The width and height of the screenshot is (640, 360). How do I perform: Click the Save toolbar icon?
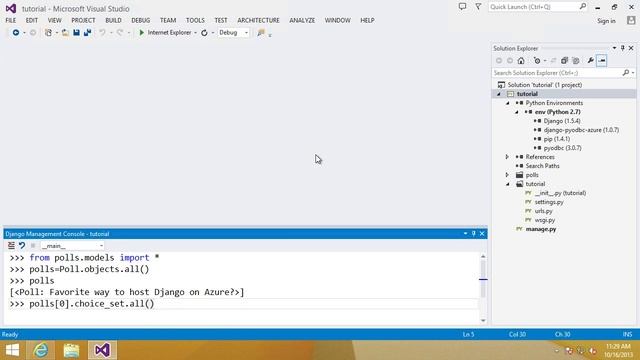76,33
